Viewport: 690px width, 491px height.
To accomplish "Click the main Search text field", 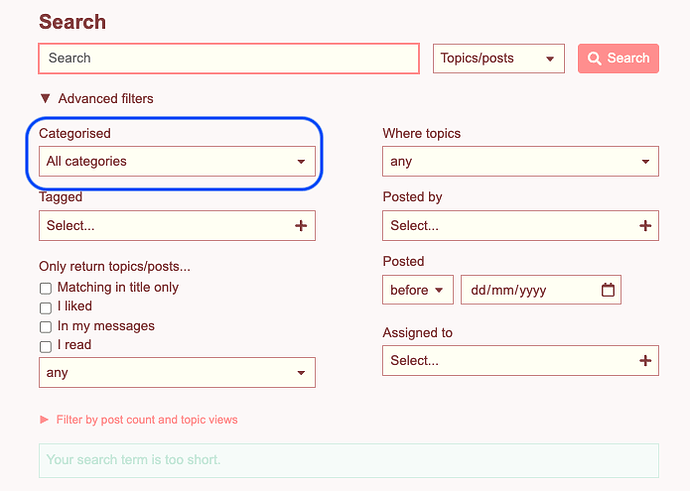I will point(228,58).
